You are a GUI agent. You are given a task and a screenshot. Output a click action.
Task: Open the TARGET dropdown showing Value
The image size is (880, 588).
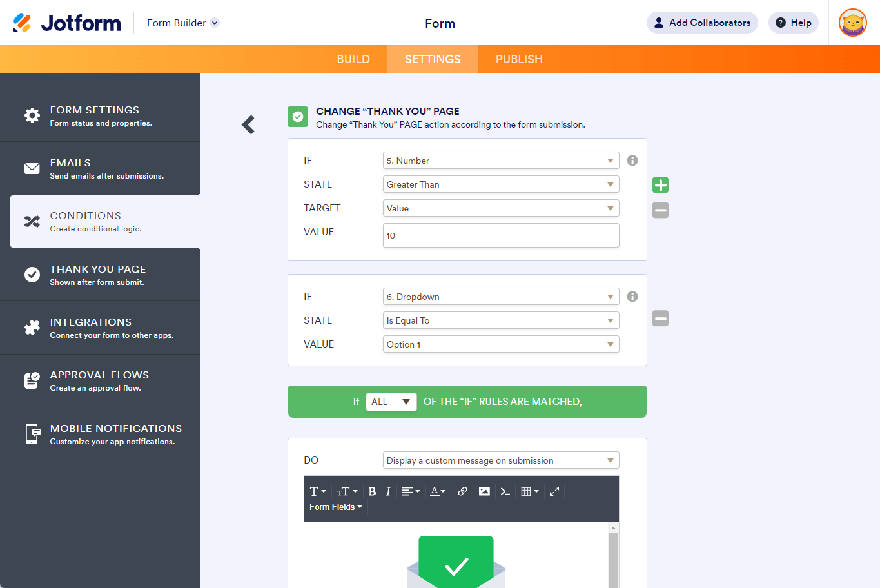click(x=501, y=208)
